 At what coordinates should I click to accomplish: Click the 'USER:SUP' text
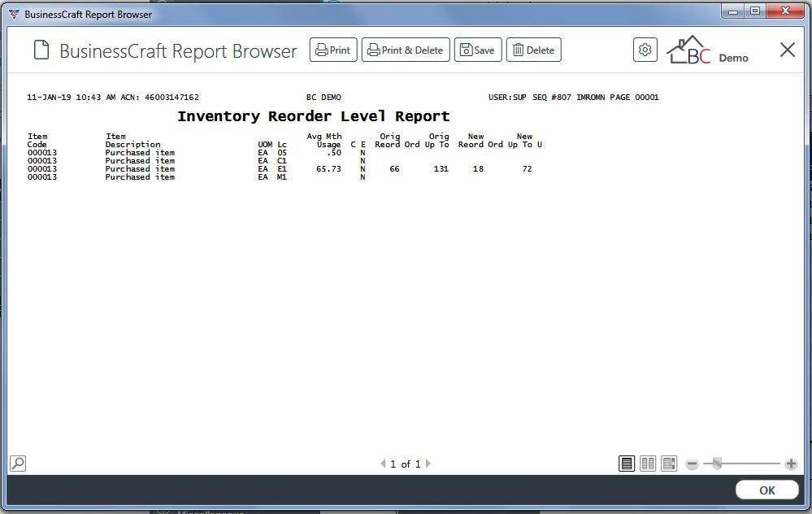(x=507, y=98)
